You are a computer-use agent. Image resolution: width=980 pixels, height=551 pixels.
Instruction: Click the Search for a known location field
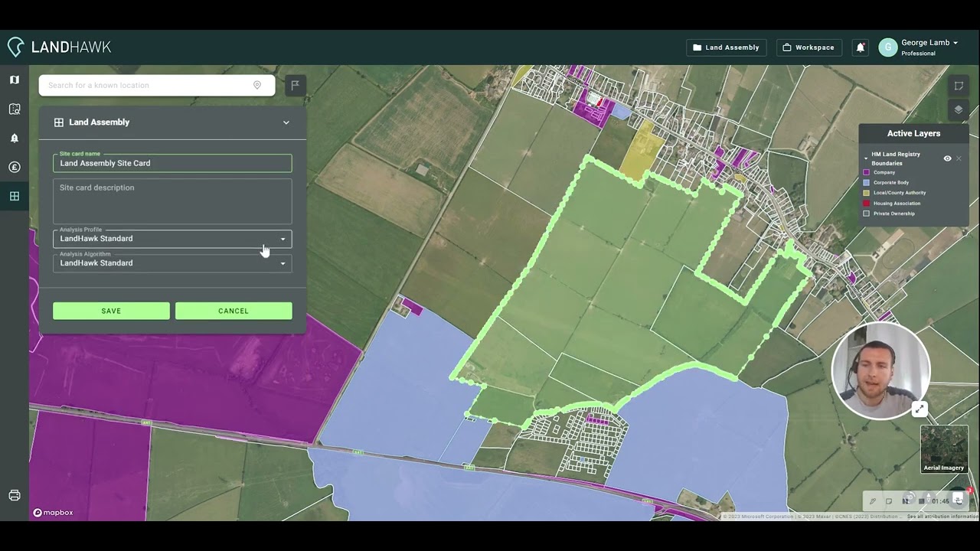(x=157, y=85)
